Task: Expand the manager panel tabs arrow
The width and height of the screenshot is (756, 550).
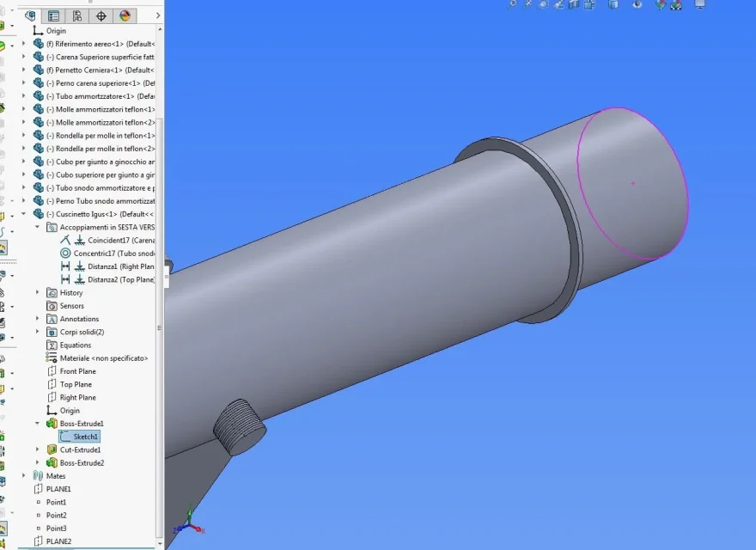Action: click(x=156, y=16)
